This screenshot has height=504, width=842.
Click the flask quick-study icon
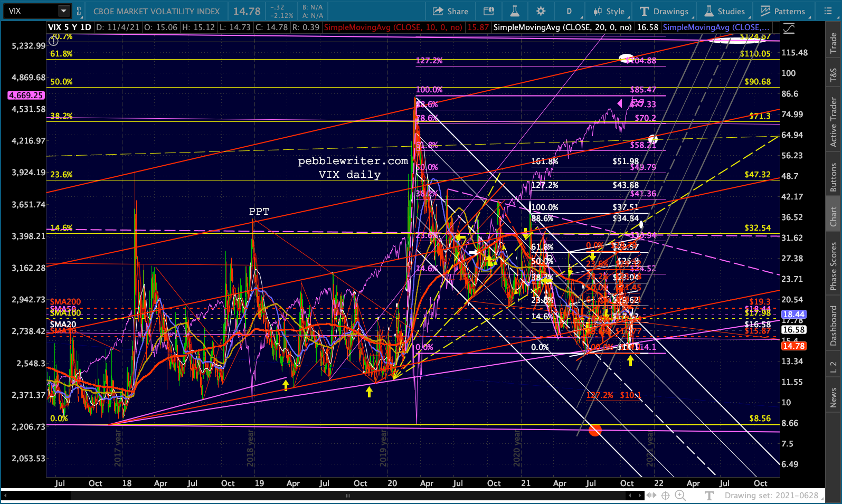(x=514, y=11)
